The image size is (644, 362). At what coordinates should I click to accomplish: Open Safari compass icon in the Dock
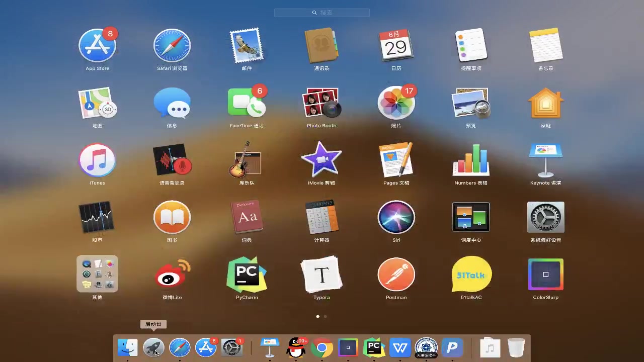point(180,347)
